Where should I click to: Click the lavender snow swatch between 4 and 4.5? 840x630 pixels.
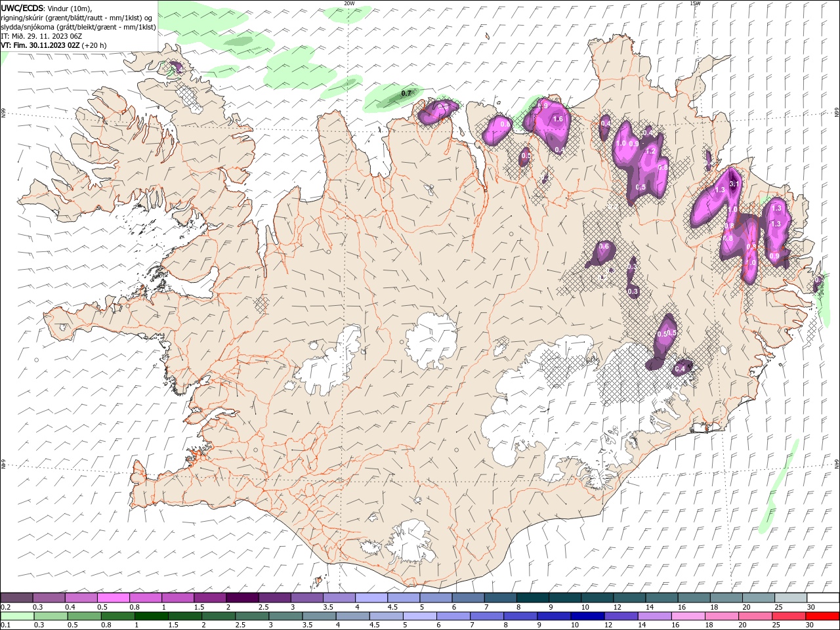pos(371,597)
